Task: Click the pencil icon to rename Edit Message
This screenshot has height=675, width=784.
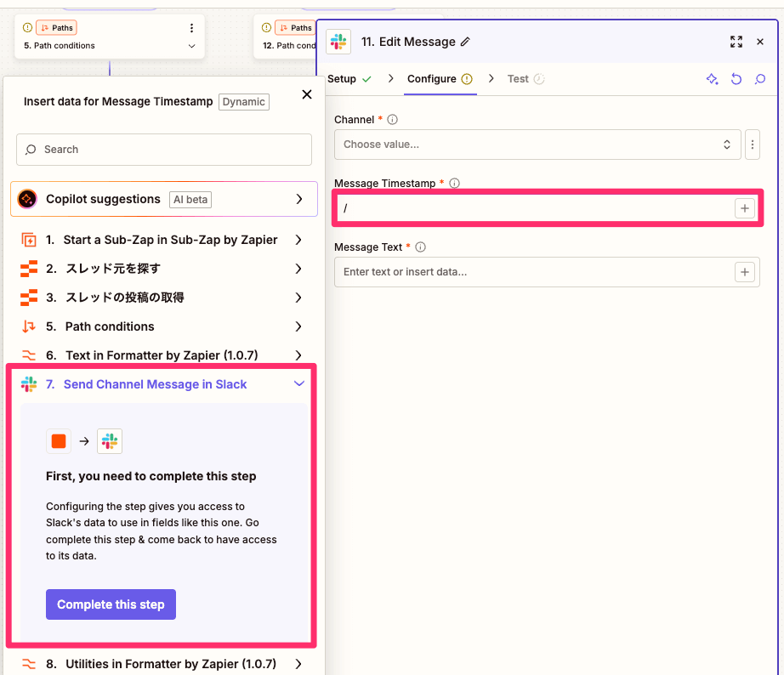Action: [465, 42]
